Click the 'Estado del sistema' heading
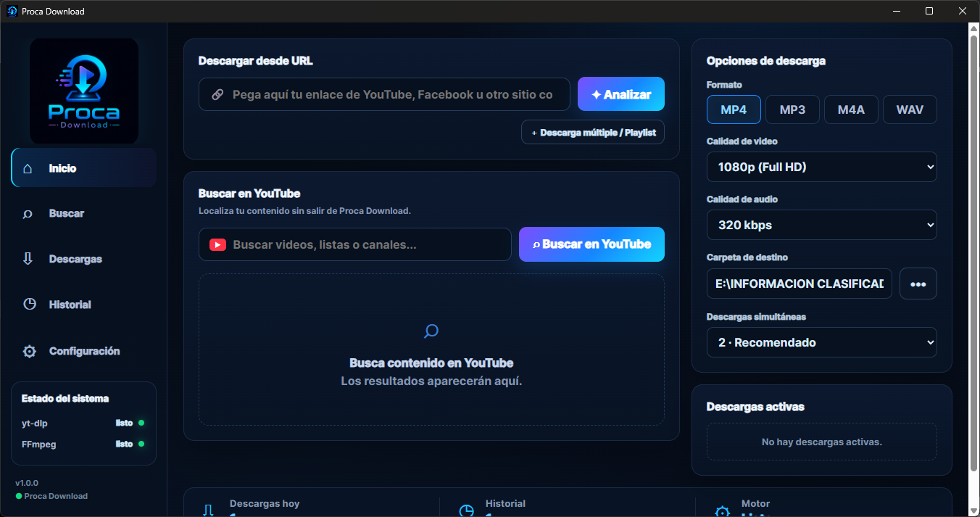Viewport: 980px width, 517px height. [x=65, y=399]
